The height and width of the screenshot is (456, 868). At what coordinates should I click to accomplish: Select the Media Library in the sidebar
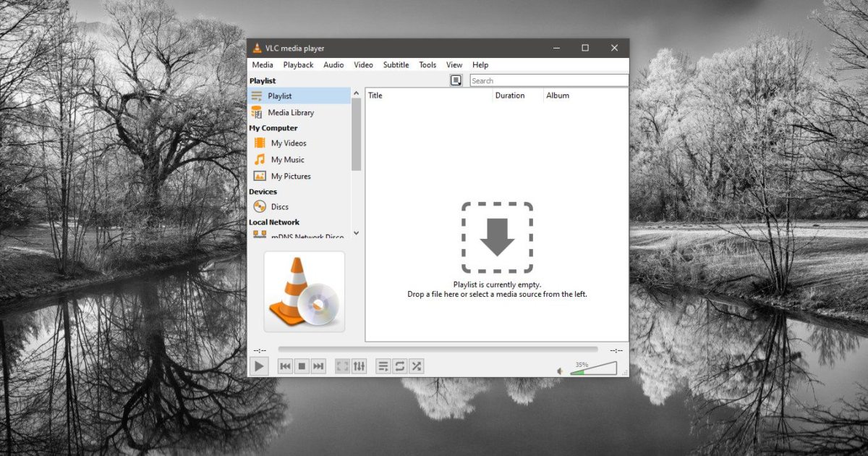click(x=289, y=112)
